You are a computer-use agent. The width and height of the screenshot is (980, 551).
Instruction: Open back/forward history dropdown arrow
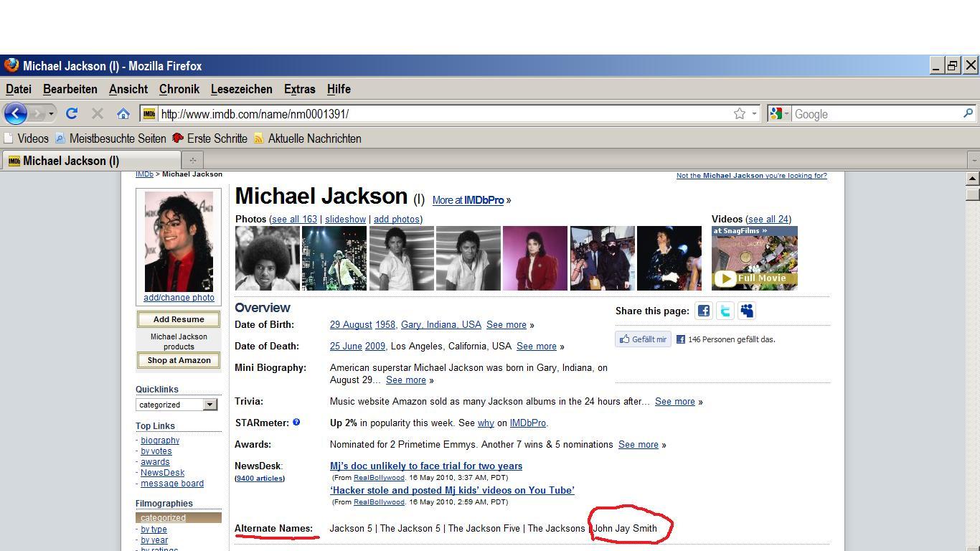[51, 114]
